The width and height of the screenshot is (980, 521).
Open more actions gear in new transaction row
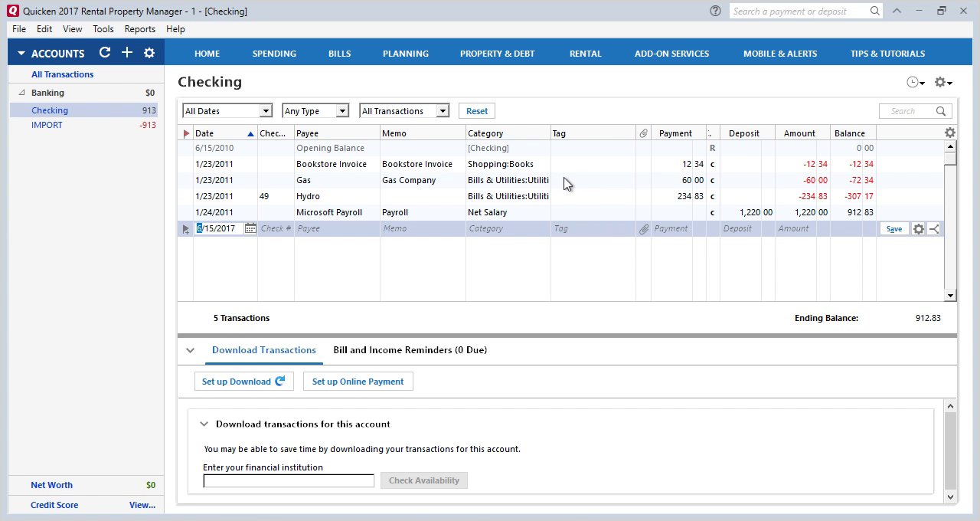(x=918, y=228)
